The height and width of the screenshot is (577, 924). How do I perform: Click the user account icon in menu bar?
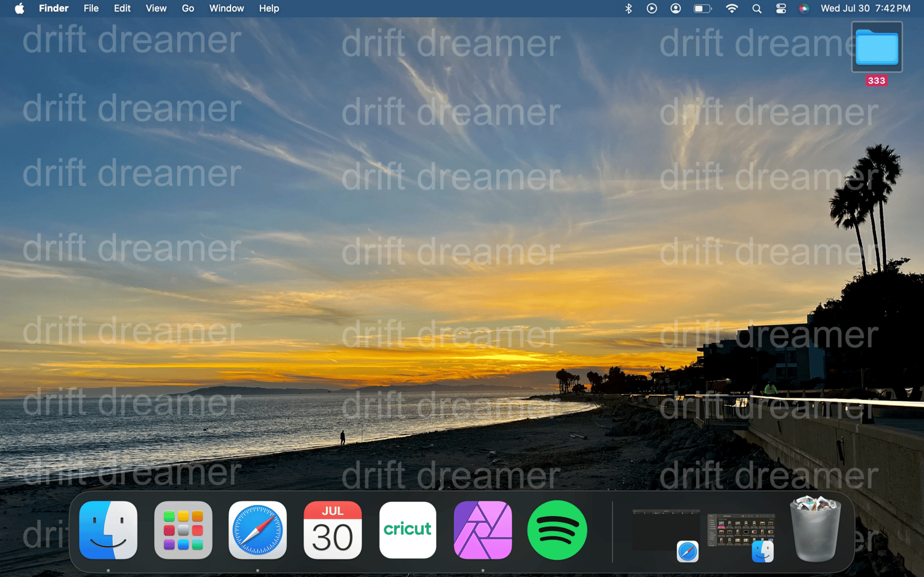point(676,9)
